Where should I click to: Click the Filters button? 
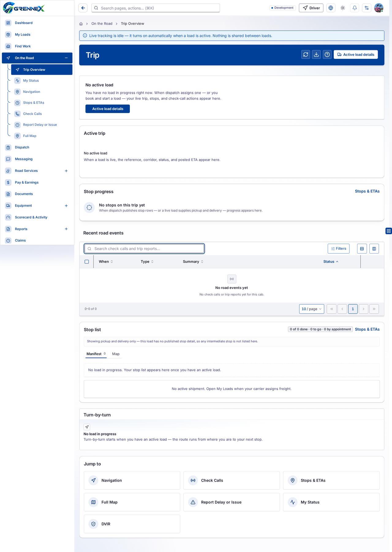(x=338, y=249)
